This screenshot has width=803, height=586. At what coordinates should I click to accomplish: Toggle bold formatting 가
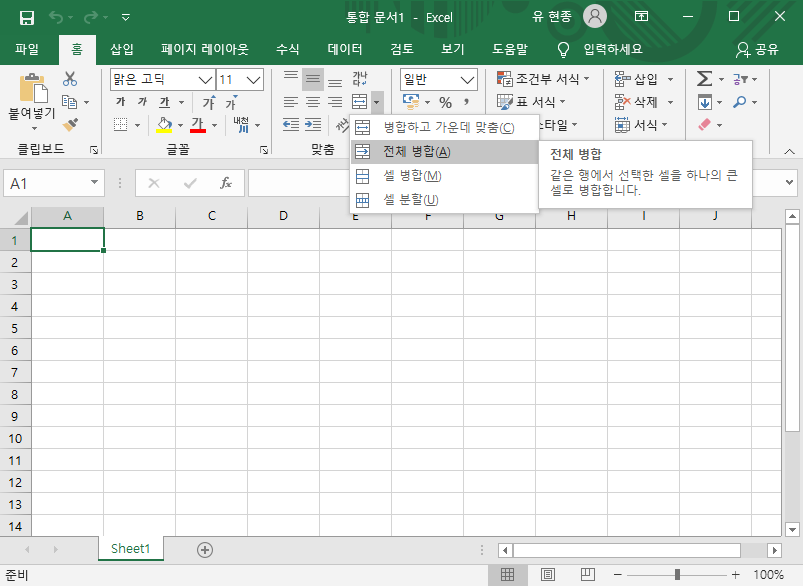click(121, 102)
